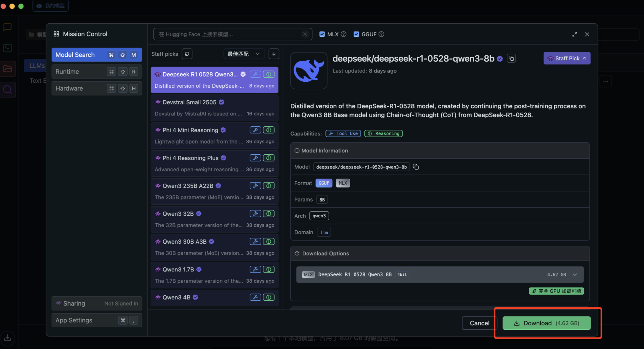Open the Downloads icon in bottom-left sidebar
The image size is (644, 349).
(8, 338)
